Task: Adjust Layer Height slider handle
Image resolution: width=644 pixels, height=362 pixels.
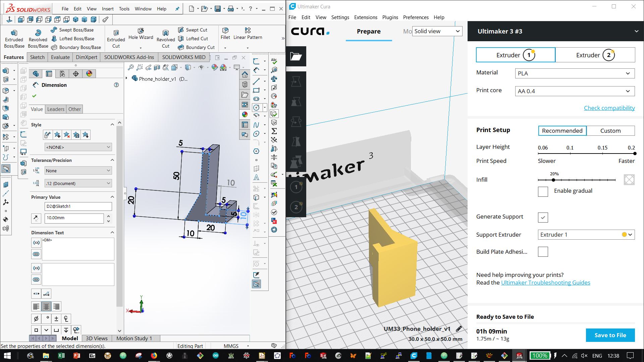Action: click(x=635, y=154)
